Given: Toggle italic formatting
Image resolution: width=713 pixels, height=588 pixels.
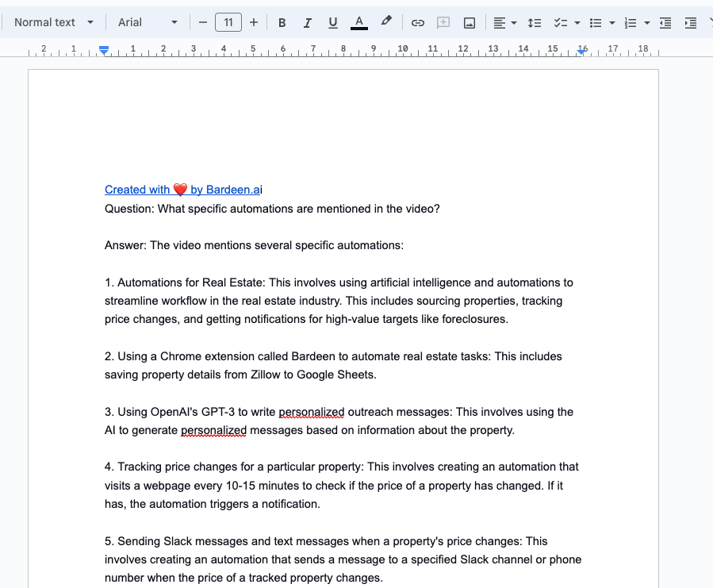Looking at the screenshot, I should (308, 22).
